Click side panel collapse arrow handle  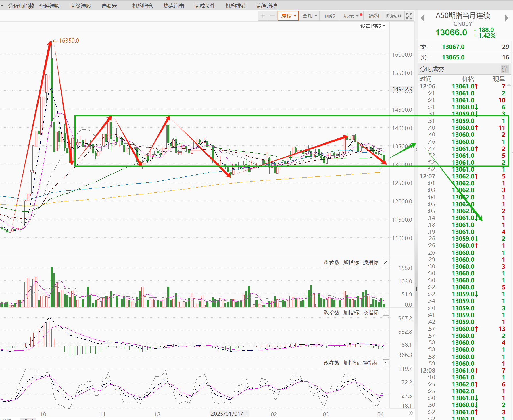pos(416,289)
